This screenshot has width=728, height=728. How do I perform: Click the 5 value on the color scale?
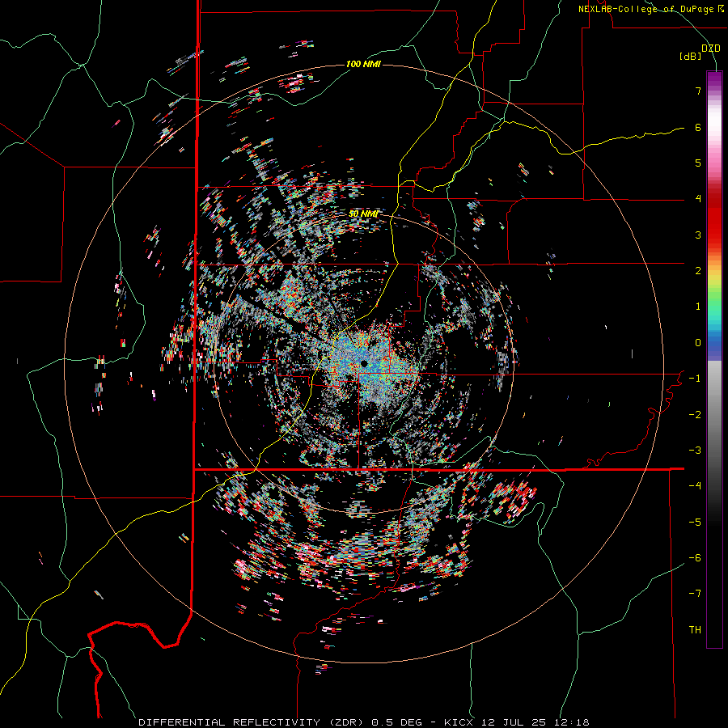coord(698,163)
